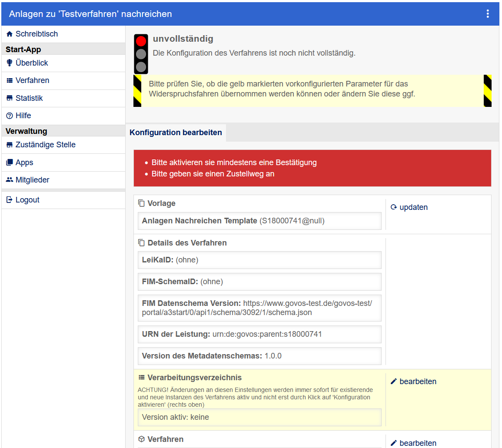The width and height of the screenshot is (502, 448).
Task: Click the Anlagen Nachreichen Template field
Action: (x=259, y=221)
